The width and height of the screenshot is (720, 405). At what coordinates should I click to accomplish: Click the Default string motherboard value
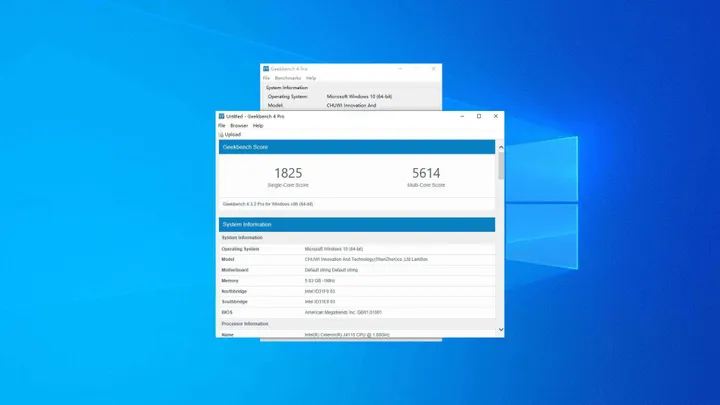pyautogui.click(x=331, y=270)
